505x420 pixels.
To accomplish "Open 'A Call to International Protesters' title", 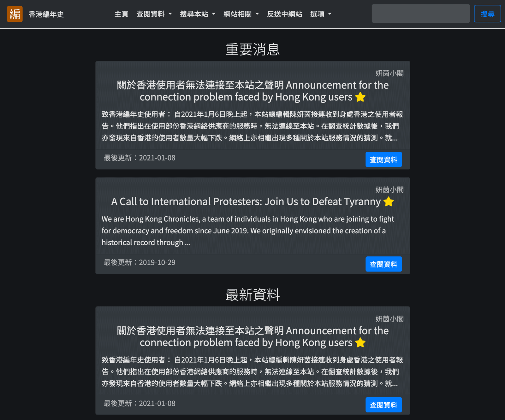I will click(246, 201).
